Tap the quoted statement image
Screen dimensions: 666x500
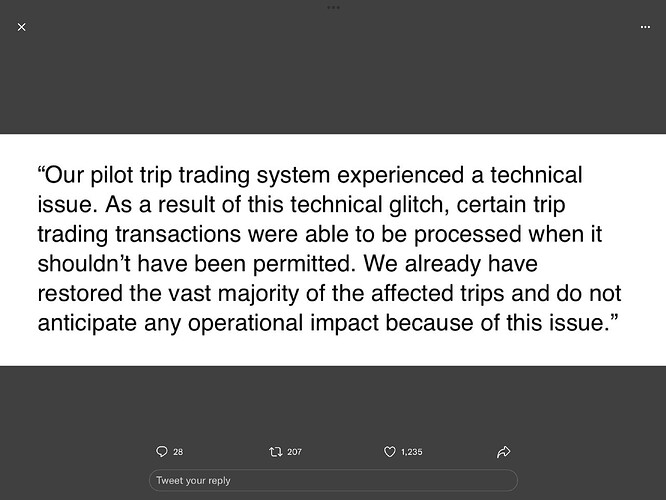(333, 250)
